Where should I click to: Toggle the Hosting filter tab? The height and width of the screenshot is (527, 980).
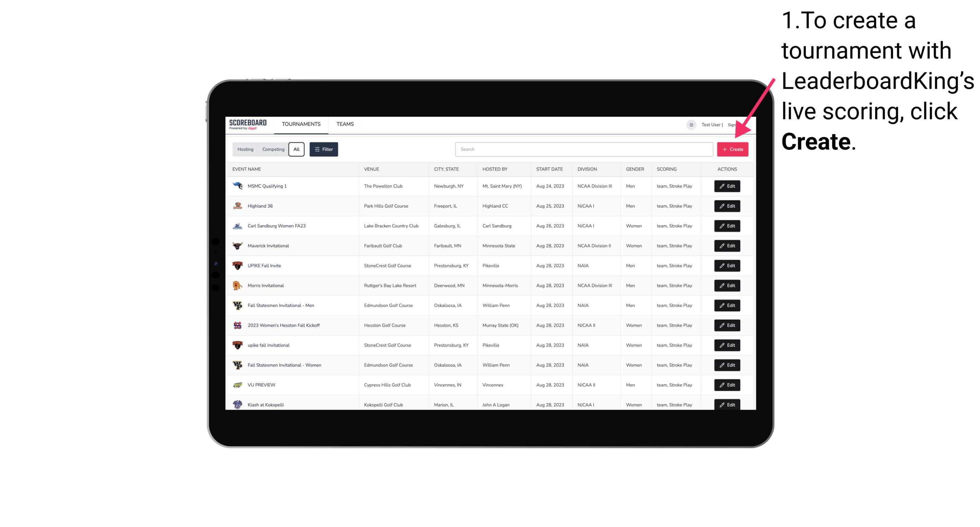click(246, 149)
